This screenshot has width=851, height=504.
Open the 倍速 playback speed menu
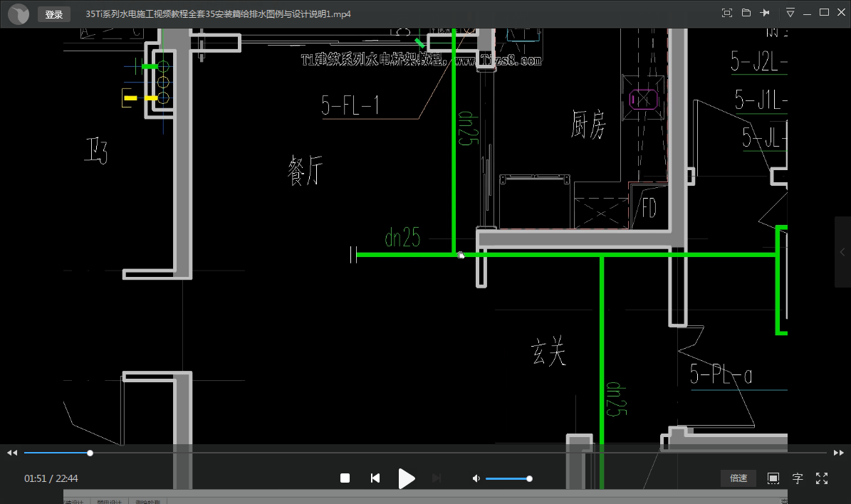tap(738, 478)
